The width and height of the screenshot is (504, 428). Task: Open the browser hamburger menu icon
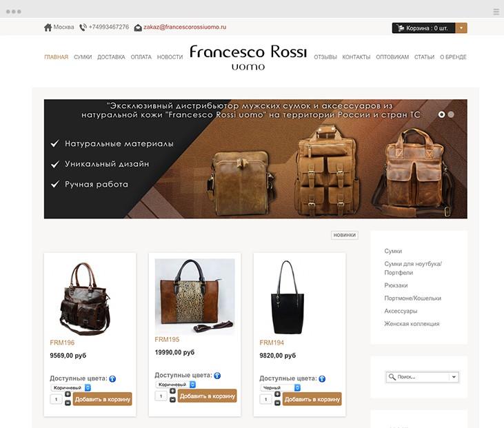496,12
